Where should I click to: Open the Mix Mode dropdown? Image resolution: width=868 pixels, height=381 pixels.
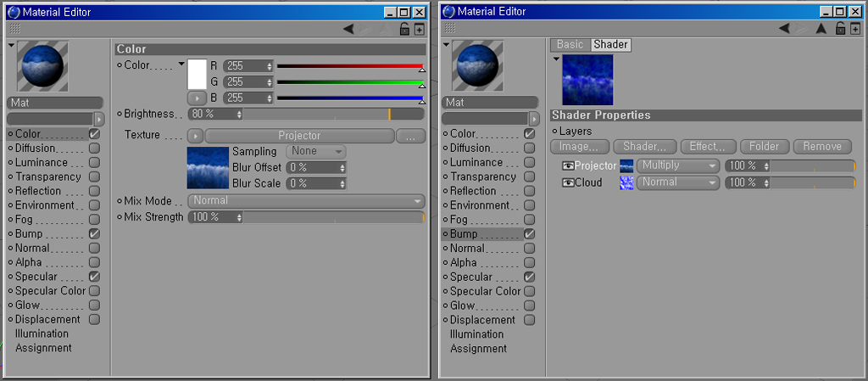tap(307, 201)
